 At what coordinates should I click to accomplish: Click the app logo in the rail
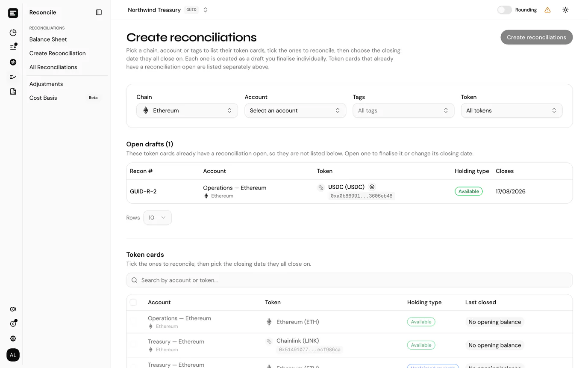(x=13, y=13)
